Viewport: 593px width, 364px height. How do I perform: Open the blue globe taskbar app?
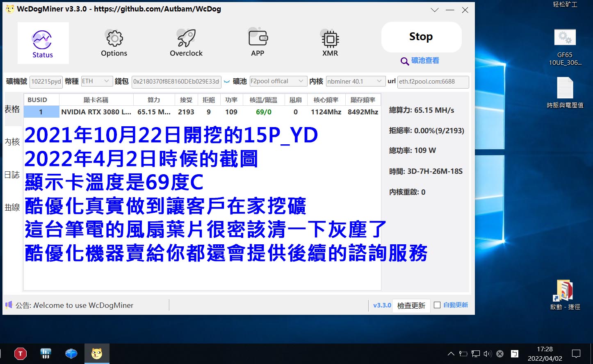(x=71, y=353)
